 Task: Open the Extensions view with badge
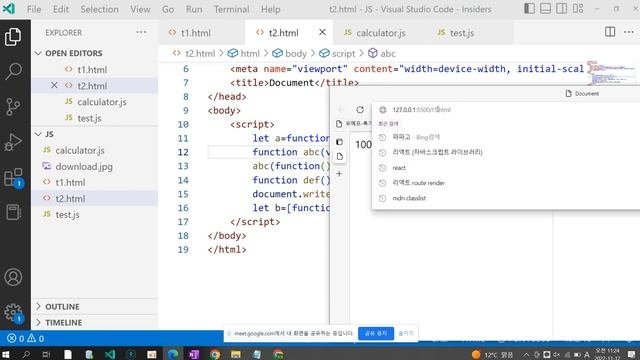(x=13, y=178)
